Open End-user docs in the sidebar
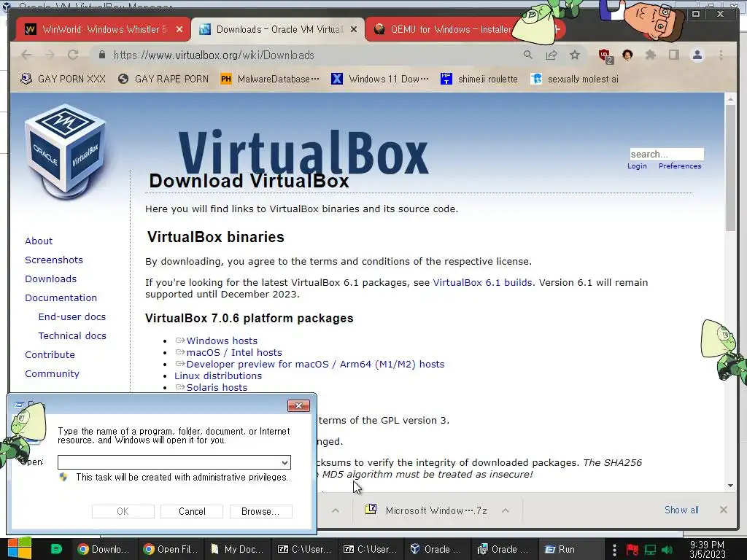747x560 pixels. point(72,316)
